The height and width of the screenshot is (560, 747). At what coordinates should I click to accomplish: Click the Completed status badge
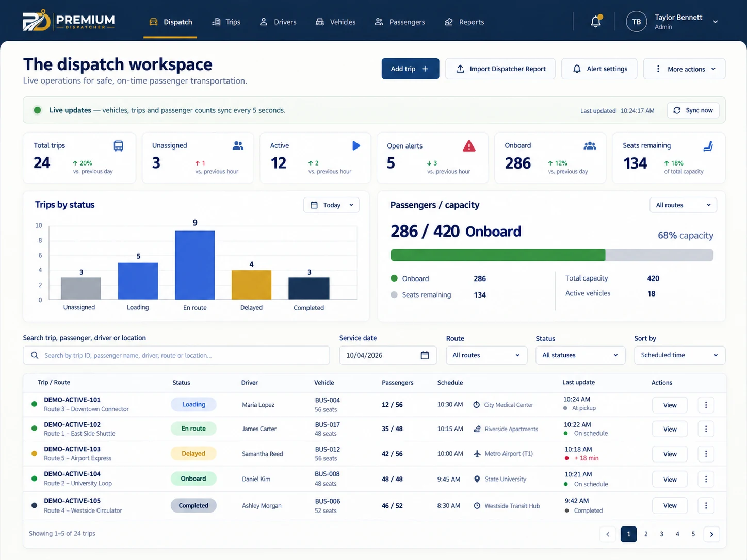193,505
